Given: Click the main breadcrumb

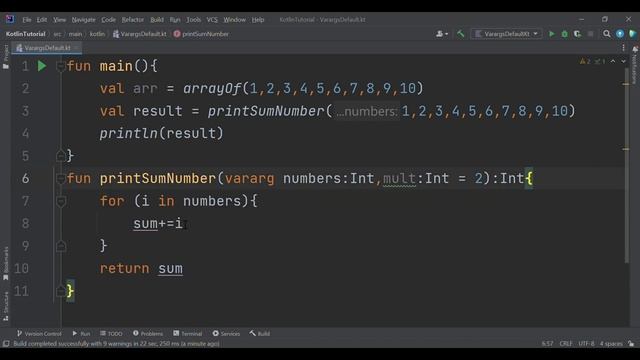Looking at the screenshot, I should click(x=75, y=34).
